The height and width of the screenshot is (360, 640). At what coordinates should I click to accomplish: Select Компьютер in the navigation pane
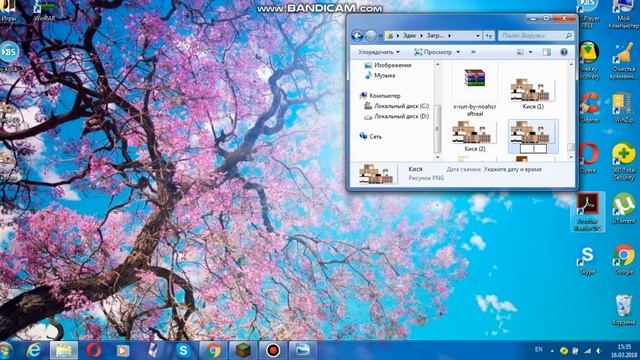tap(380, 96)
